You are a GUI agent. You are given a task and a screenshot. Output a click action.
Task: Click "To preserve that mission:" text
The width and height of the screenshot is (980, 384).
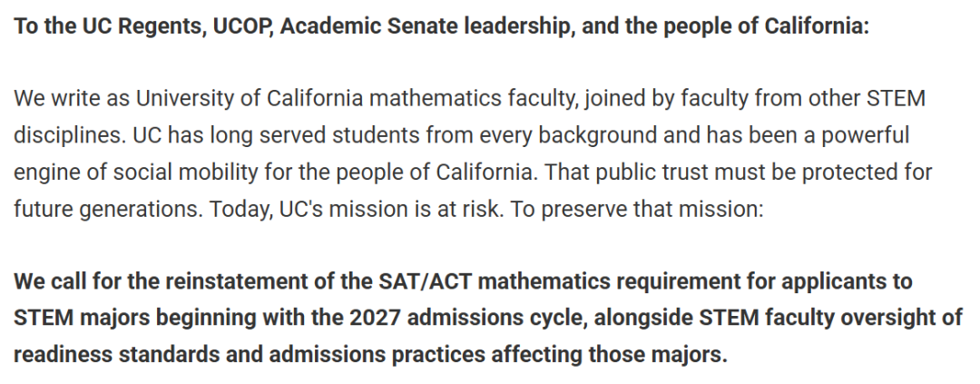point(637,210)
